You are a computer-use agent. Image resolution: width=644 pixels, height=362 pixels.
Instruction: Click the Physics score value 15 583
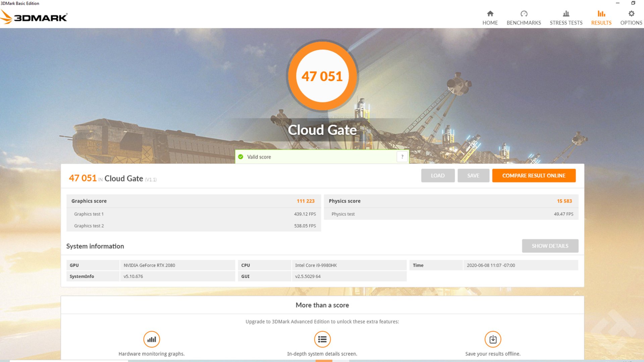[x=565, y=201]
